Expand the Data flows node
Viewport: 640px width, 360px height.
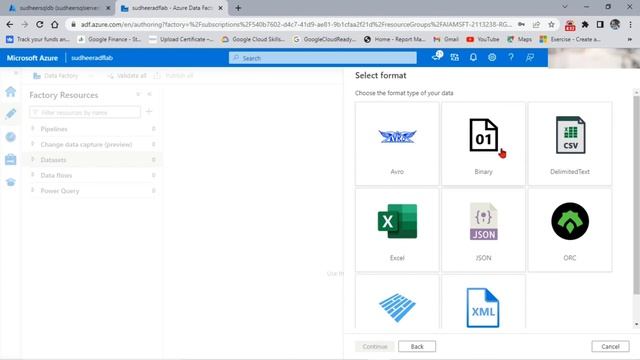[33, 175]
